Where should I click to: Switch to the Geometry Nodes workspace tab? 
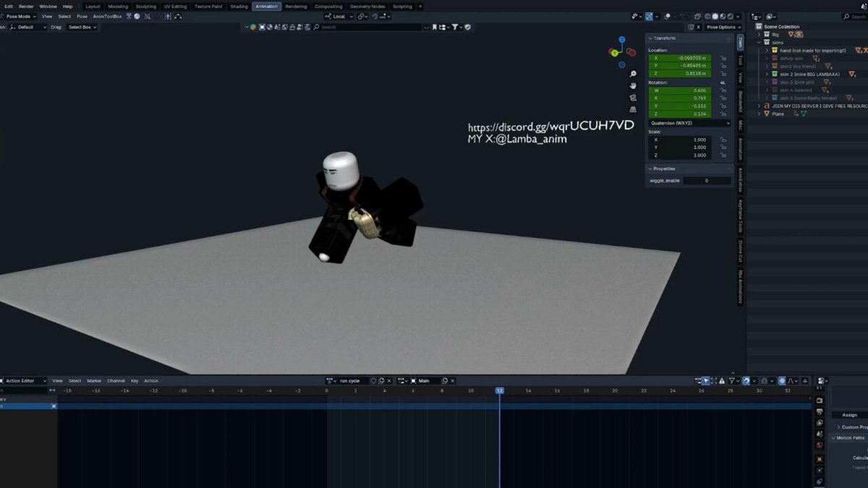367,6
